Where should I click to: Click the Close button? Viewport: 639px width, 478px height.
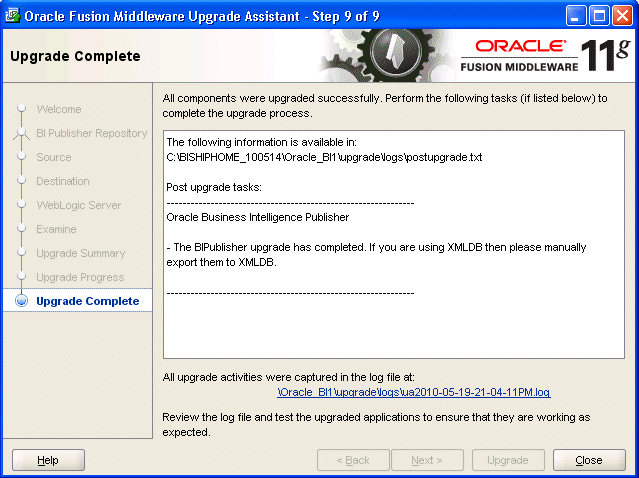589,460
